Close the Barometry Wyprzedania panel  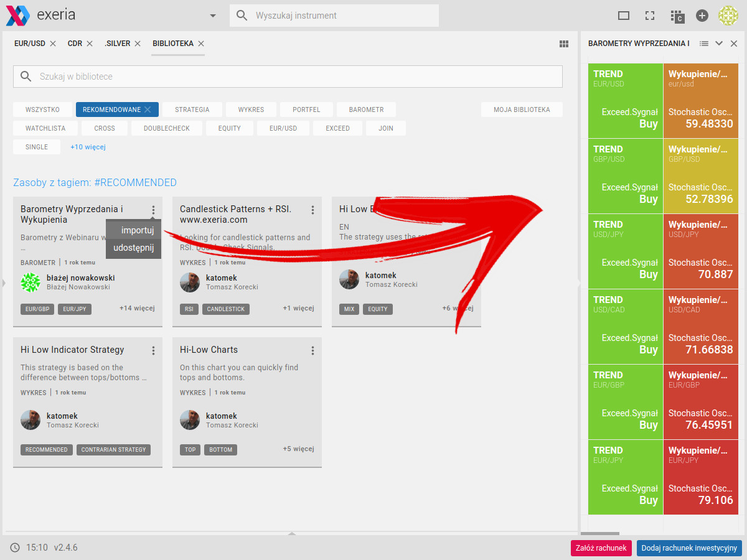[x=734, y=44]
